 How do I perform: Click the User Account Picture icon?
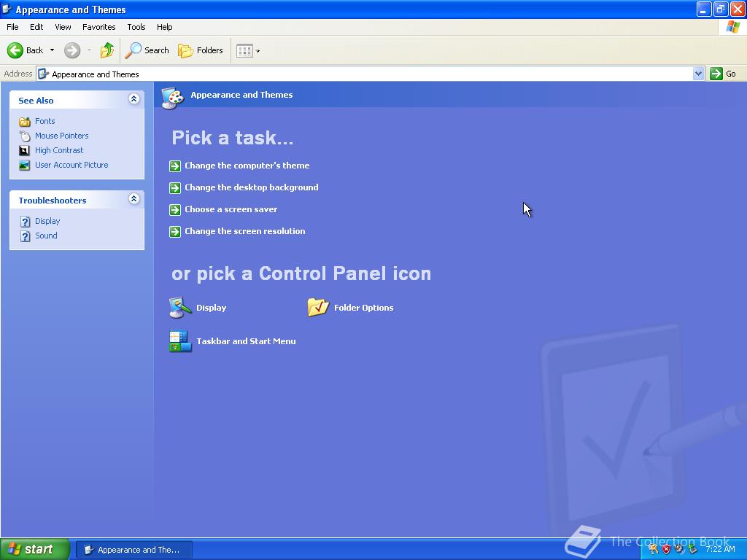[24, 166]
